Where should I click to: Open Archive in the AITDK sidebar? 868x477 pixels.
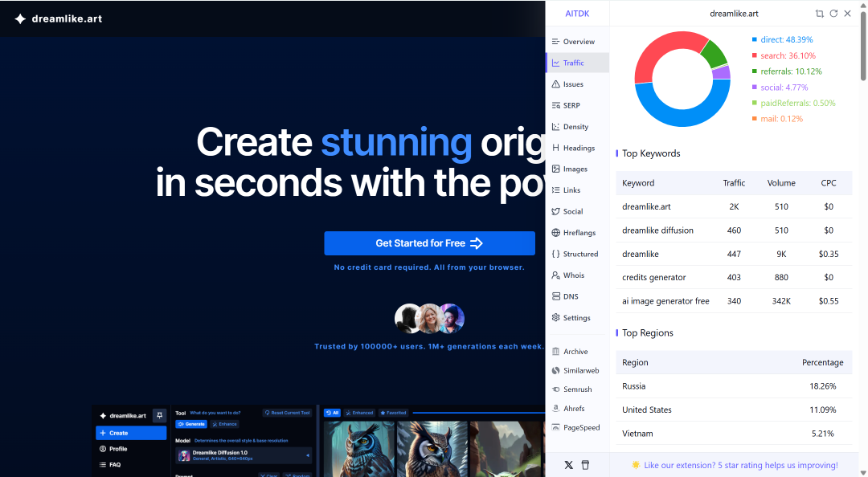click(575, 352)
